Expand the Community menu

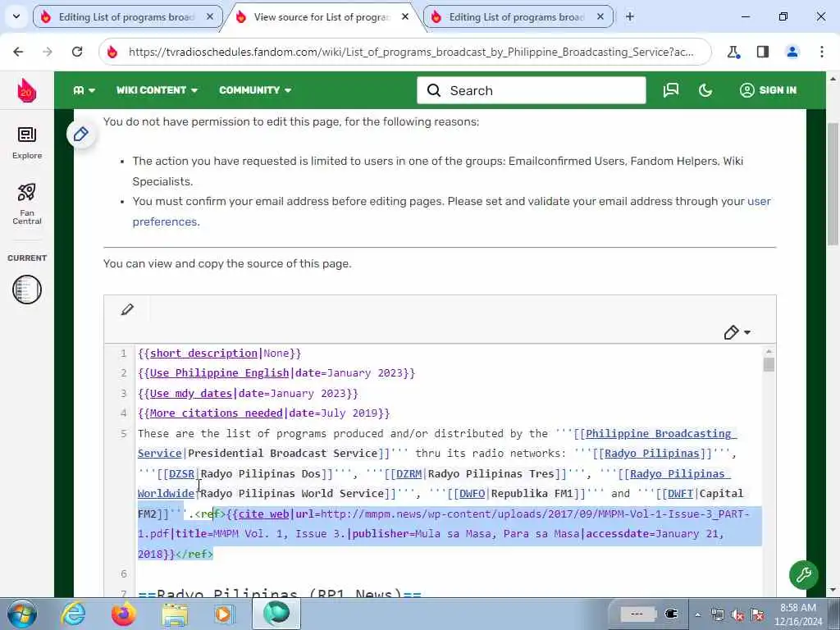pyautogui.click(x=255, y=90)
